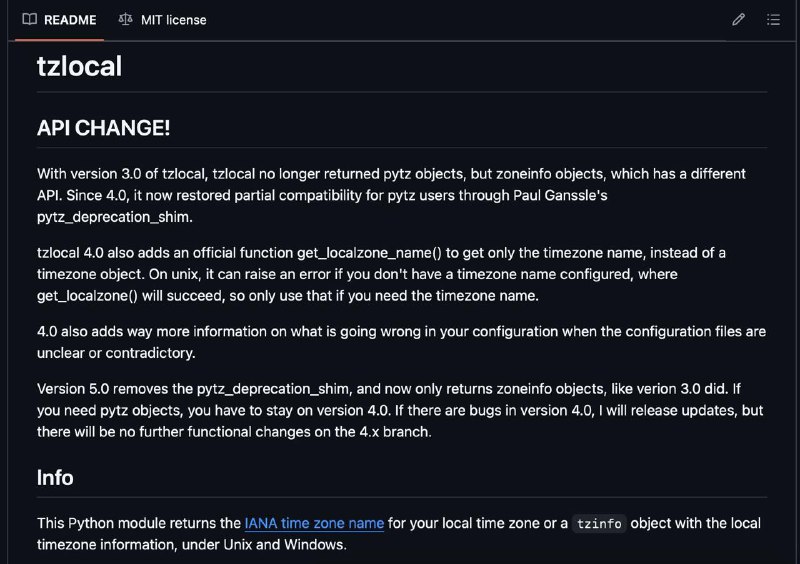The width and height of the screenshot is (800, 564).
Task: Click the tzinfo inline code snippet
Action: pos(599,524)
